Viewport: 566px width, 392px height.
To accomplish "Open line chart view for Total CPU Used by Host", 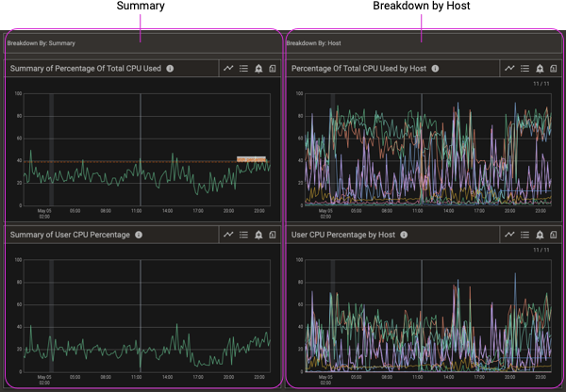I will [509, 69].
